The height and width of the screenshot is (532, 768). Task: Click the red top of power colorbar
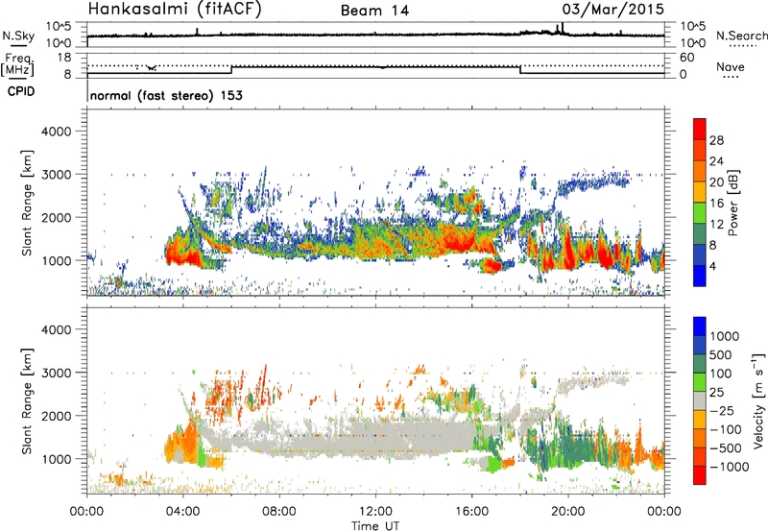tap(700, 128)
